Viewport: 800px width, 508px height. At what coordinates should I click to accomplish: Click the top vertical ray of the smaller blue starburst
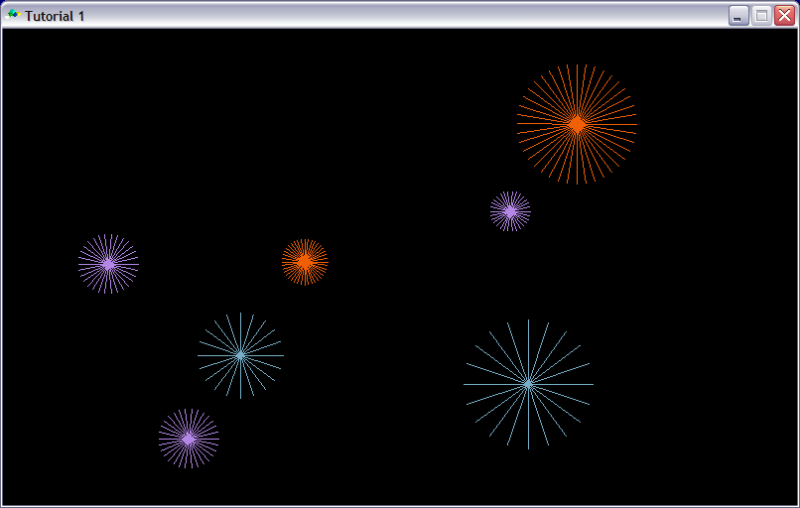[240, 324]
